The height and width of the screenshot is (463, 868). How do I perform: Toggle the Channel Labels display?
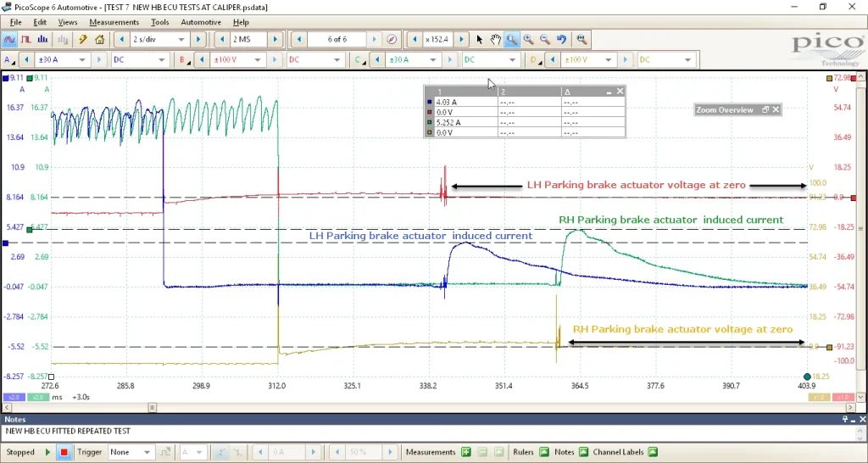click(652, 452)
